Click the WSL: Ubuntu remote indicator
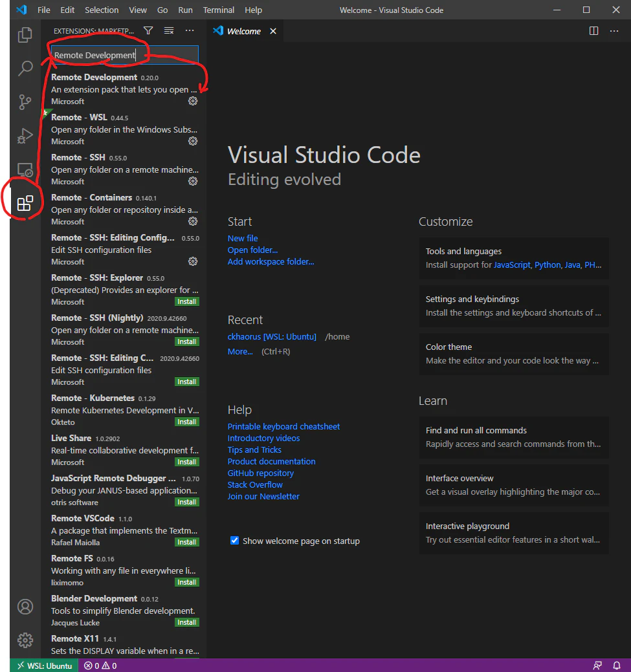Screen dimensions: 631x672 point(44,666)
